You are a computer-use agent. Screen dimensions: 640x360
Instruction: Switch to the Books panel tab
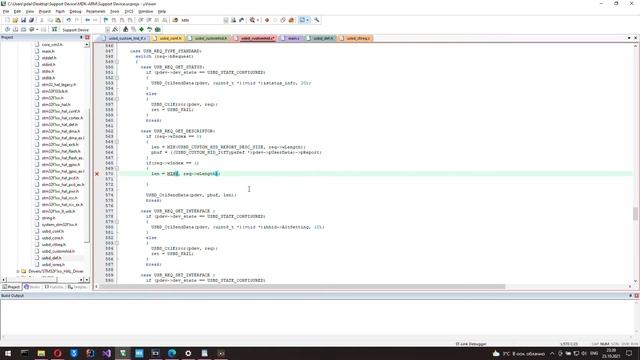tap(32, 287)
